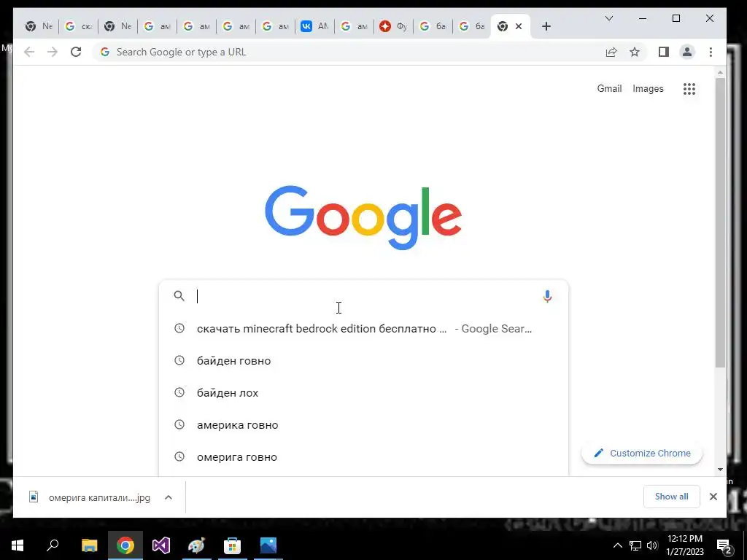
Task: Switch to the VK tab
Action: click(x=314, y=27)
